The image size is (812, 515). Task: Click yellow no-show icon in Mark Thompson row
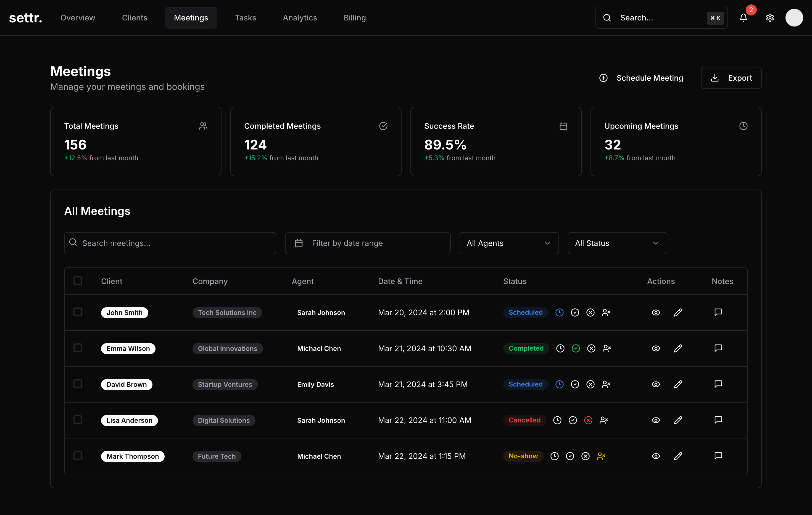point(601,456)
